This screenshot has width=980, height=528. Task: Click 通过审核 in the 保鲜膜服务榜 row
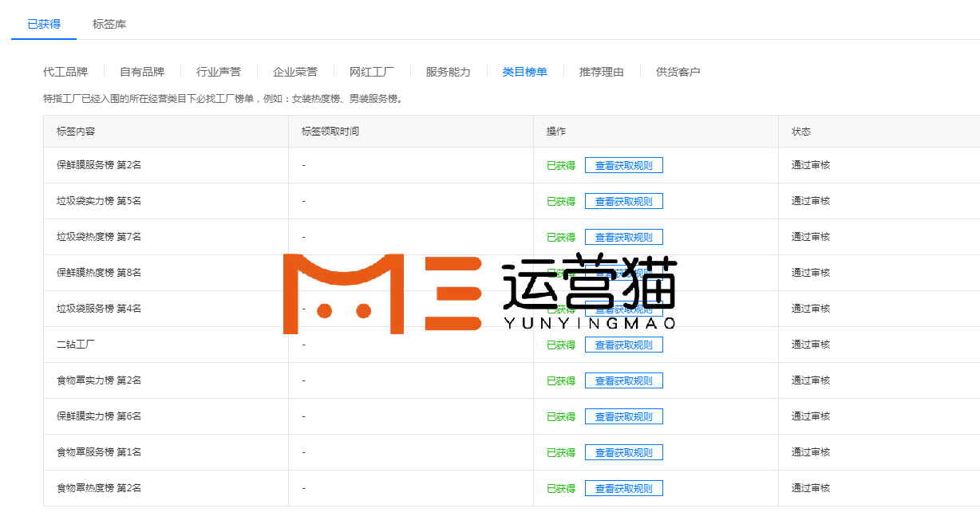tap(811, 165)
